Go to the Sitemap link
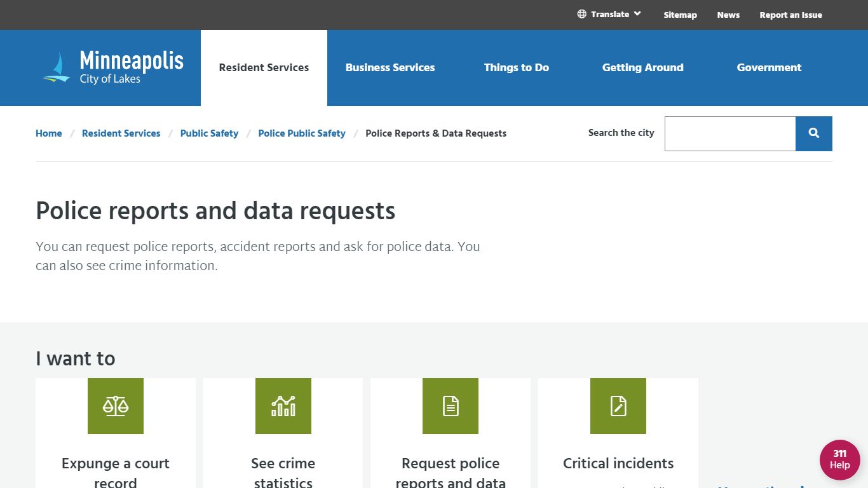Image resolution: width=868 pixels, height=488 pixels. click(x=681, y=15)
